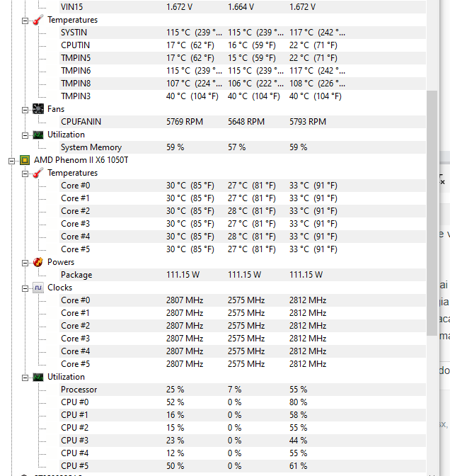Select the CPUTIN sensor label
This screenshot has width=450, height=476.
[x=75, y=45]
